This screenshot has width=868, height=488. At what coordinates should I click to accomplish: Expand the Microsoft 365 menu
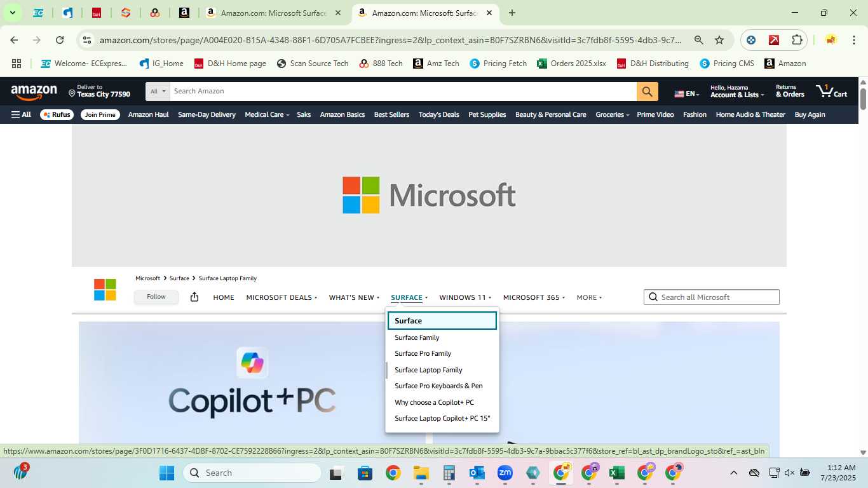tap(534, 297)
